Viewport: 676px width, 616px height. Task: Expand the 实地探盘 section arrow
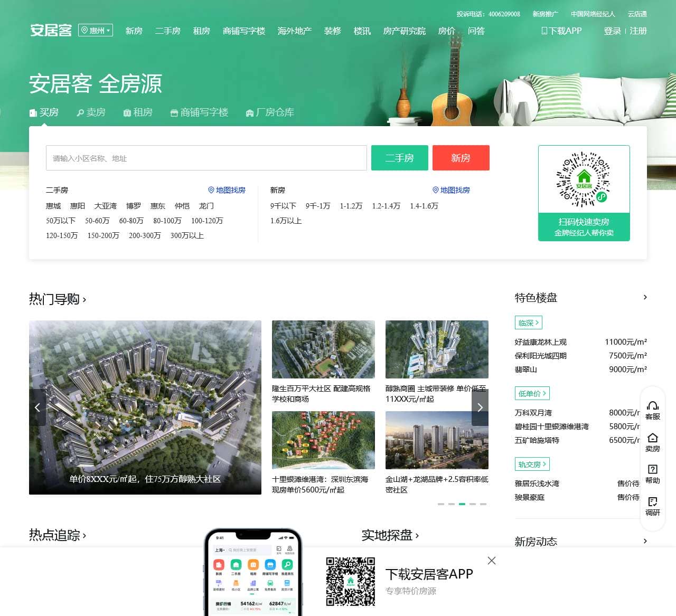417,536
